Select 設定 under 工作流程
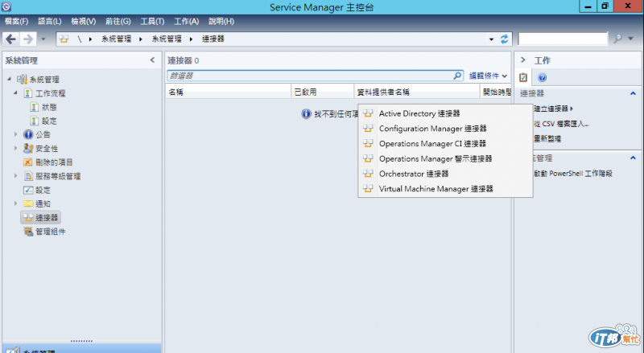 pos(49,121)
